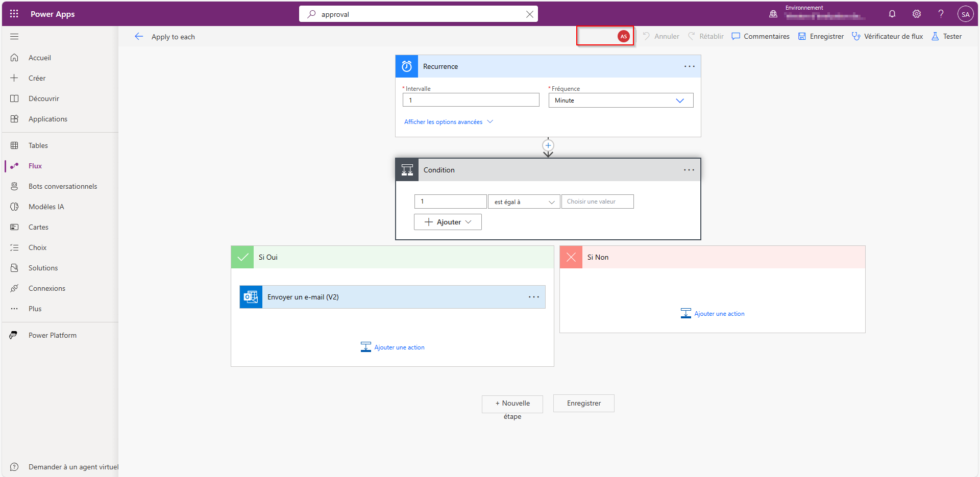Run the Vérificateur de flux
This screenshot has width=980, height=477.
888,36
